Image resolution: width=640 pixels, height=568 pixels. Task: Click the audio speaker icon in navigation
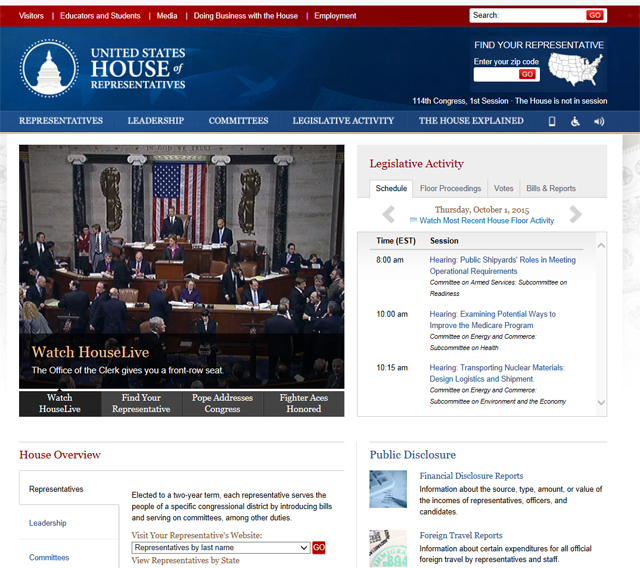599,121
